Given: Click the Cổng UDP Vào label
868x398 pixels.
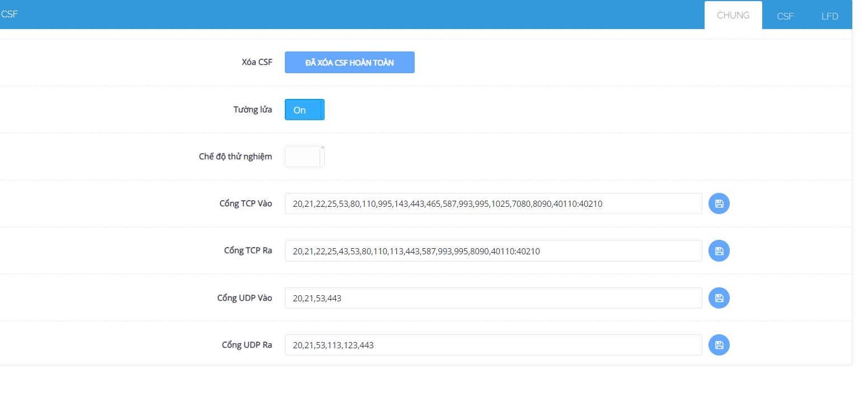Looking at the screenshot, I should point(245,298).
